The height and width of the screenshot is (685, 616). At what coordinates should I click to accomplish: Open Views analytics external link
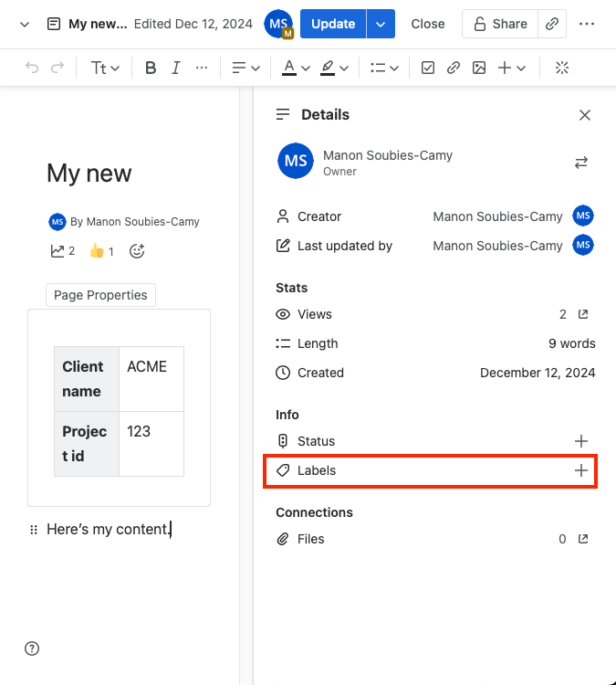(x=583, y=314)
